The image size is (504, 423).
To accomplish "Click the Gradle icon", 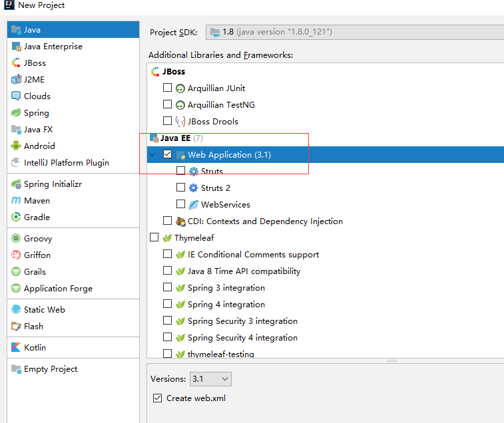I will click(16, 217).
